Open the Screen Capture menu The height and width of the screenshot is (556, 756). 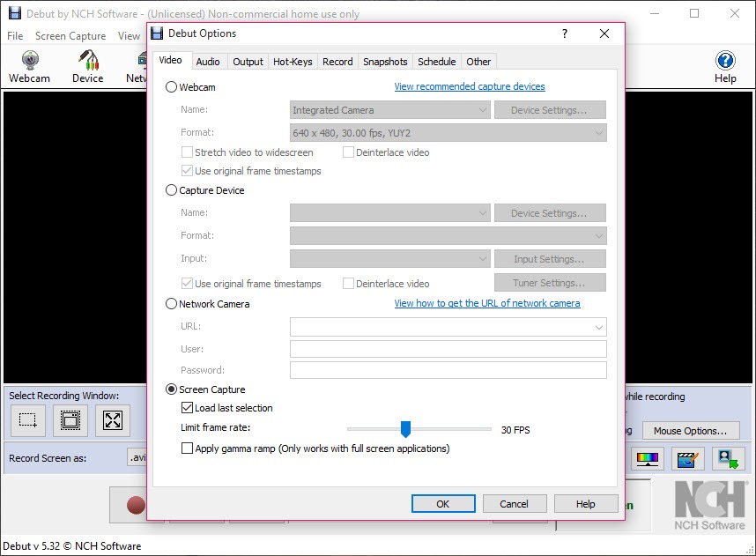[70, 36]
